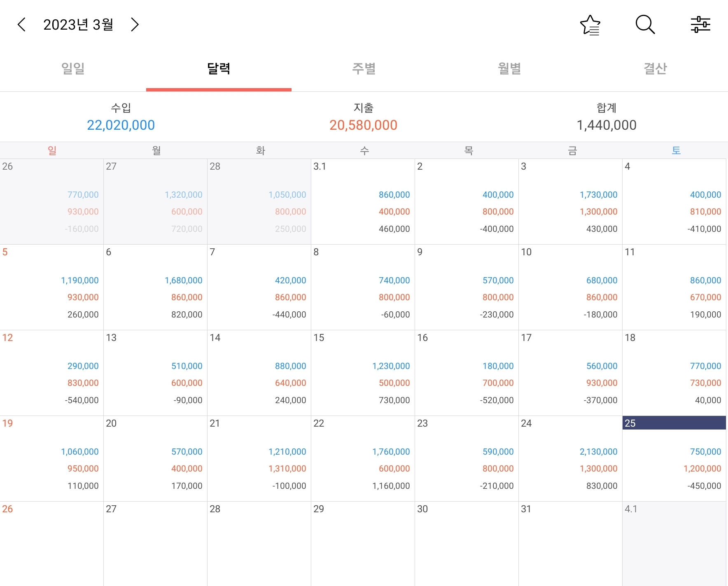Click income 590,000 on day 23
728x586 pixels.
[498, 452]
